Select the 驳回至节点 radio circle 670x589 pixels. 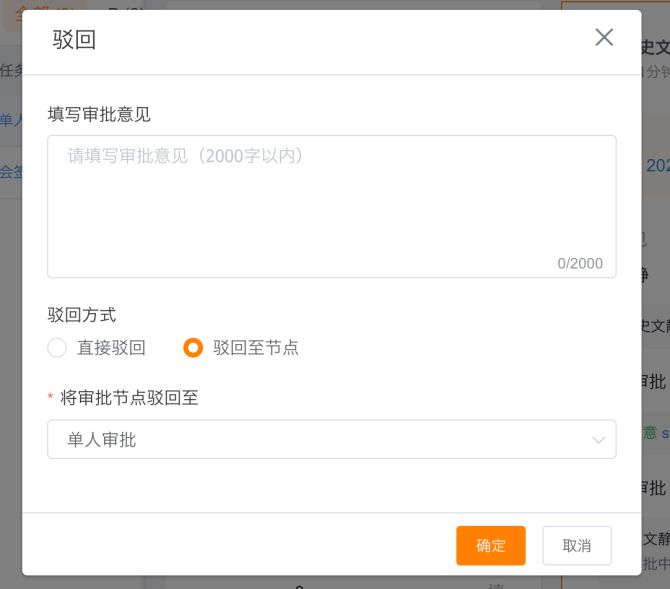(193, 348)
